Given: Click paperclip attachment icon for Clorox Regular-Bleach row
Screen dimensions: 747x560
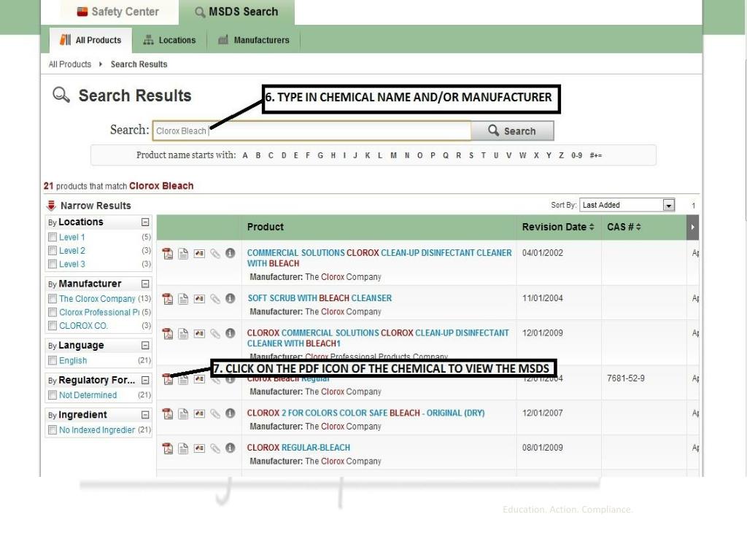Looking at the screenshot, I should [x=215, y=448].
